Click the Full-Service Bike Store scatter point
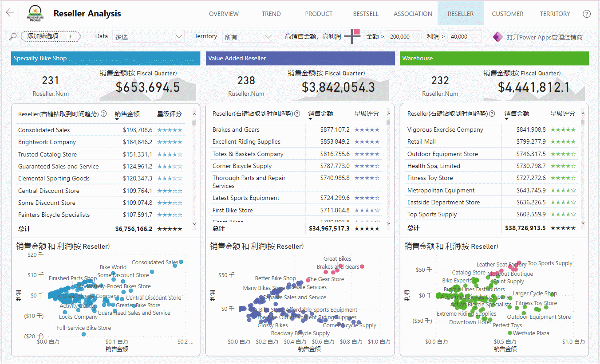Screen dimensions: 600x364 tap(83, 334)
